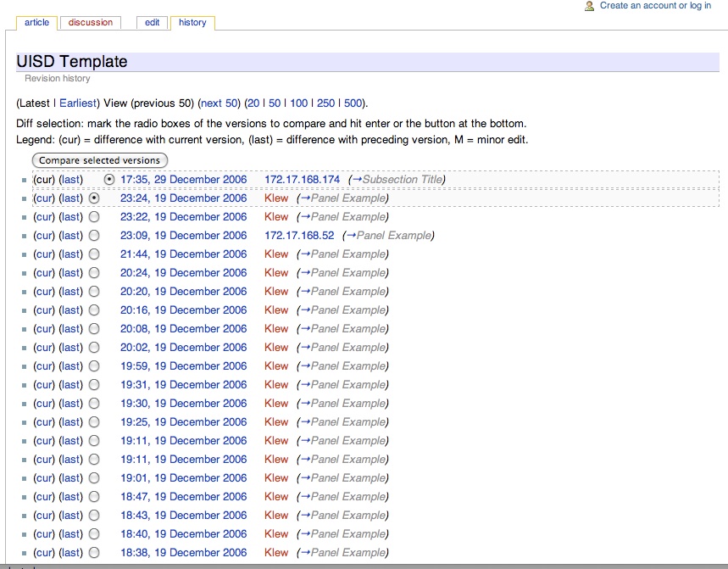Click the (last) link for the 20:08 revision

(x=71, y=329)
